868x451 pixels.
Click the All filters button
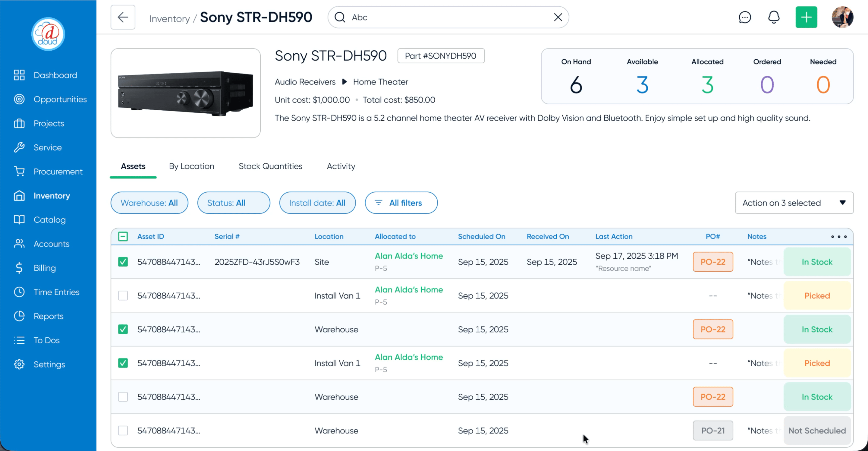[x=401, y=203]
